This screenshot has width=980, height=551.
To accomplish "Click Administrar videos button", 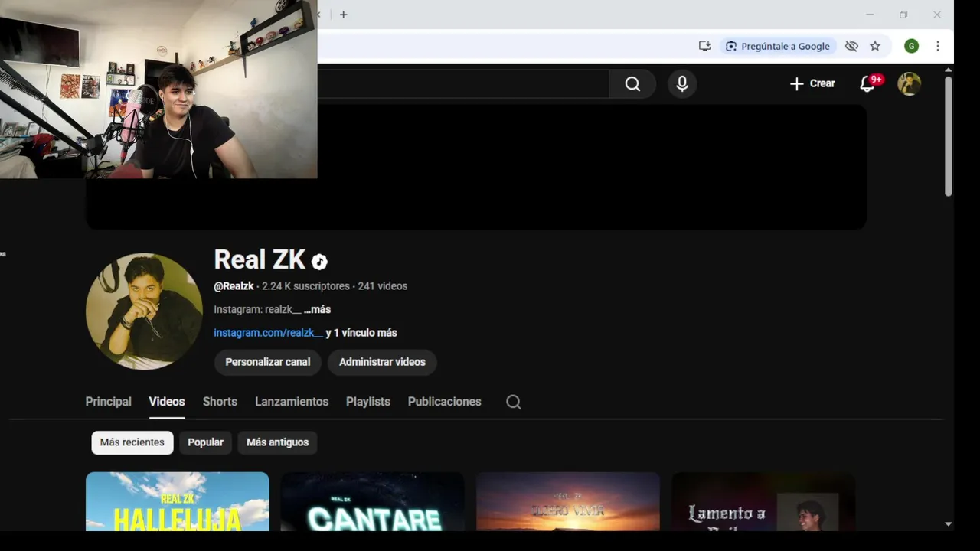I will 382,362.
